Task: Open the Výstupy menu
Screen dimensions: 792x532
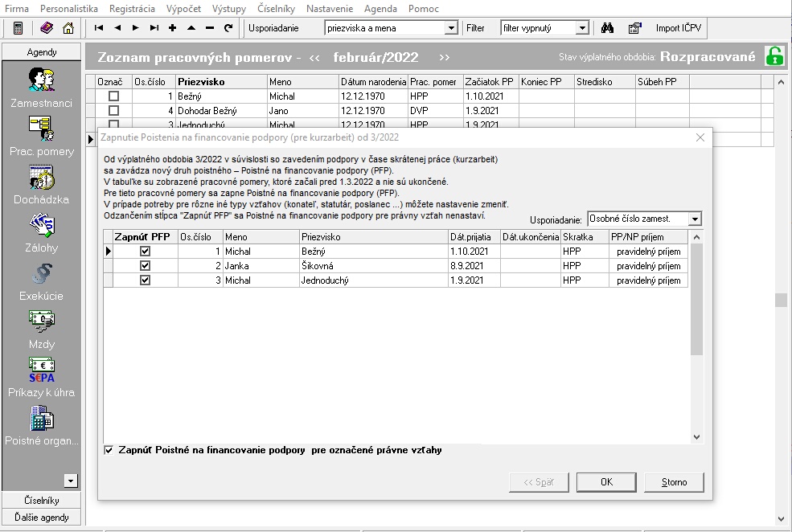Action: pos(229,9)
